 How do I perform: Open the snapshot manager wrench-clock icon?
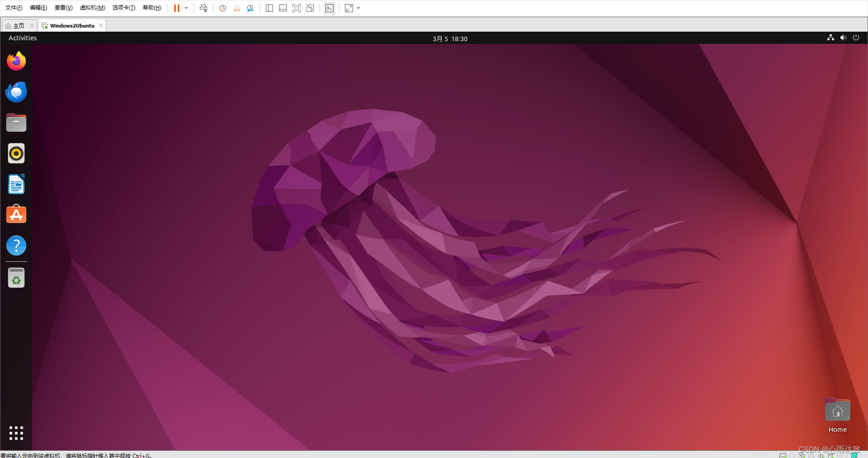(x=250, y=8)
